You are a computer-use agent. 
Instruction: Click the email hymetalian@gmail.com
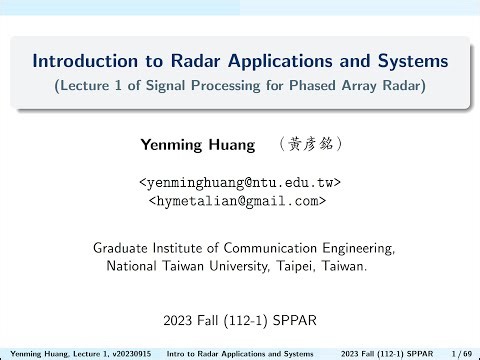pos(237,201)
